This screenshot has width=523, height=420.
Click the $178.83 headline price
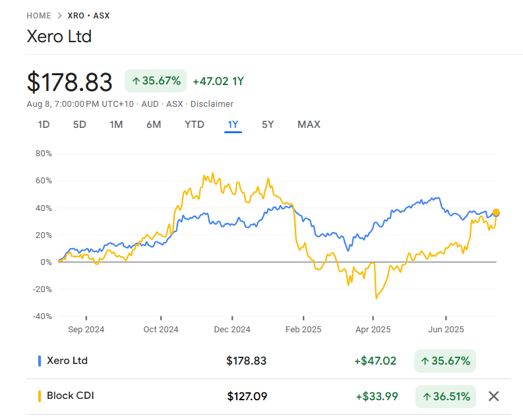(69, 82)
